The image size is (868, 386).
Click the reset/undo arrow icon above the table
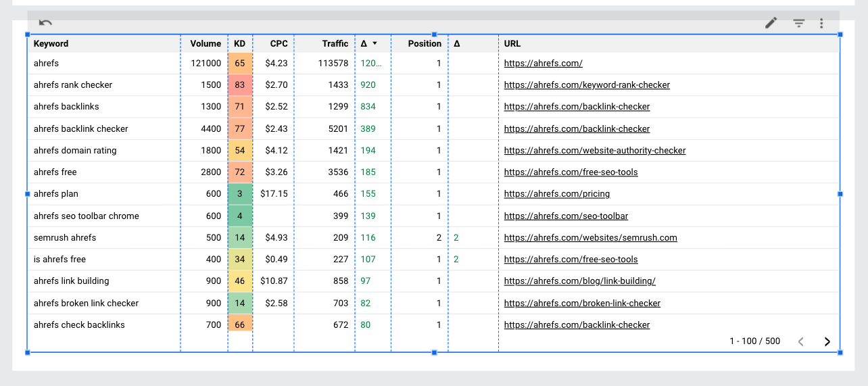[45, 23]
